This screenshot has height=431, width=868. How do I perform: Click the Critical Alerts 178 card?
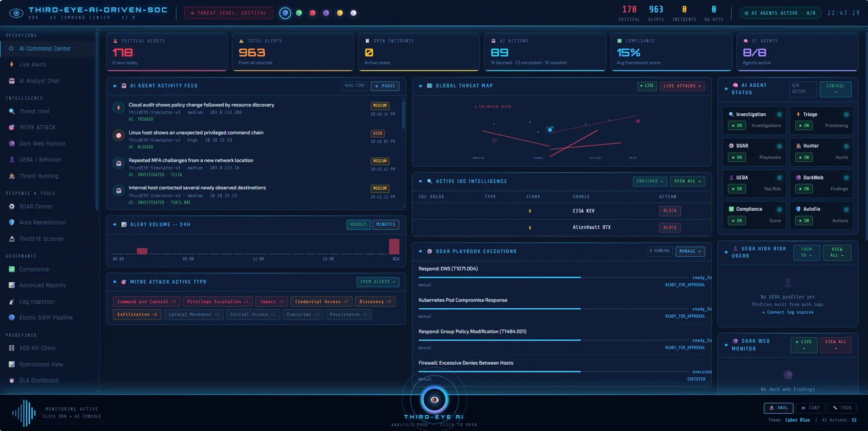(x=167, y=52)
